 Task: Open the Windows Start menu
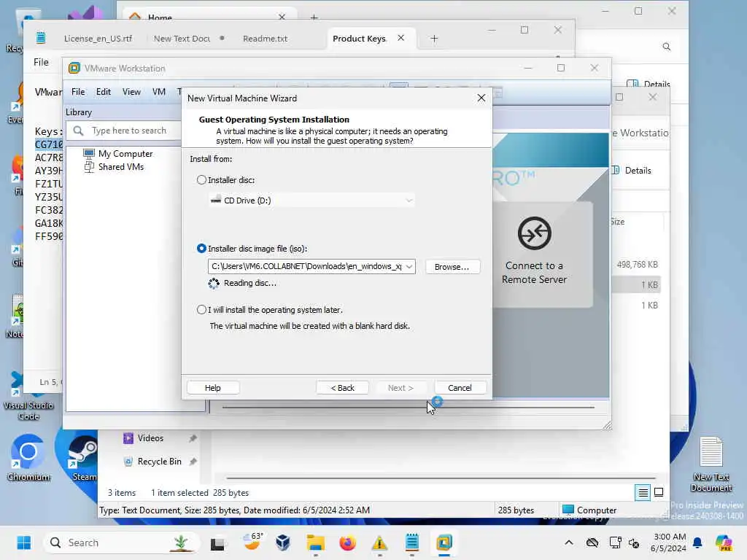(x=24, y=542)
